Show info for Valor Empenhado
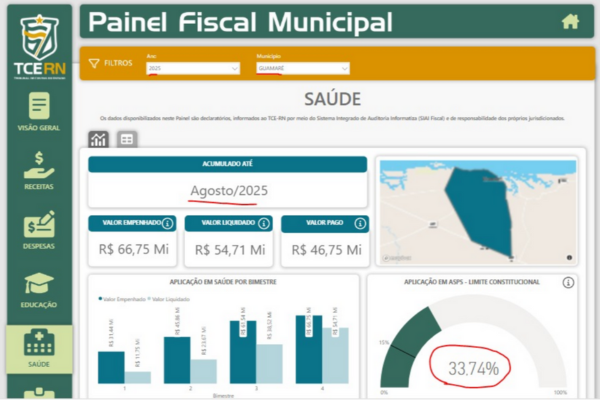This screenshot has height=400, width=600. 168,224
